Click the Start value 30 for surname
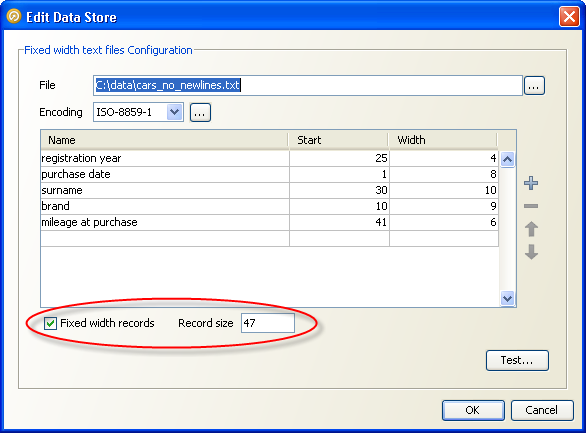 [x=339, y=191]
